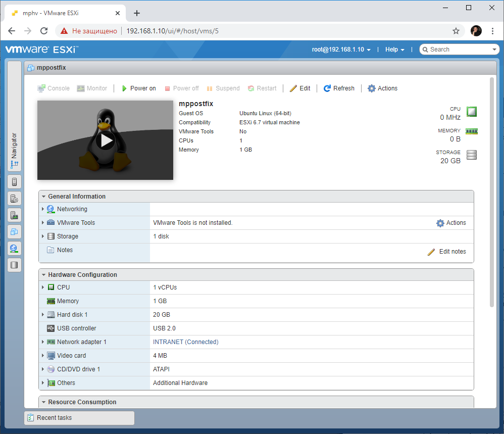
Task: Open Networking globe icon in the left sidebar
Action: 14,249
